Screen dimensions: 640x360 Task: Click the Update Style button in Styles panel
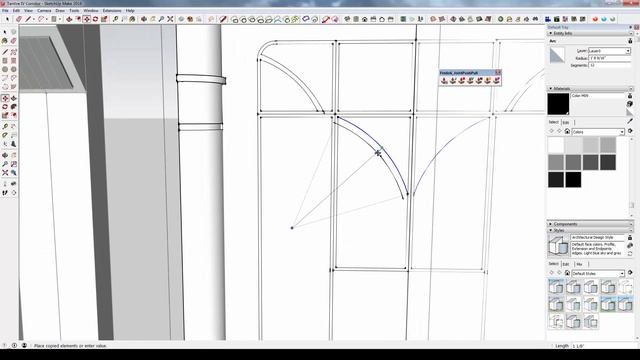(630, 253)
